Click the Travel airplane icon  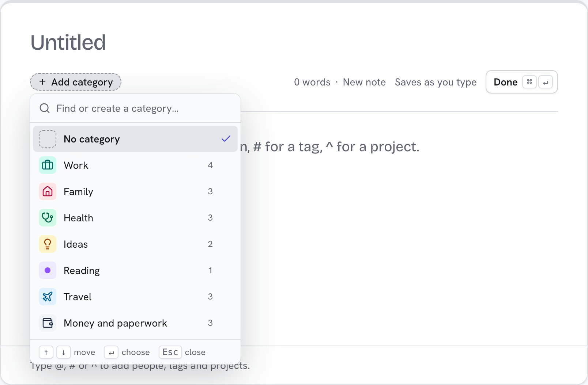(x=48, y=297)
